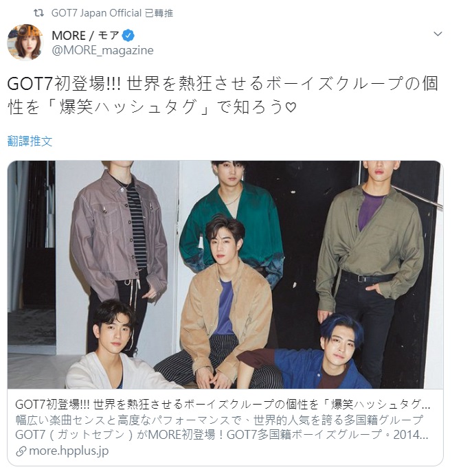Open the GOT7 Japan Official retweeter name
Image resolution: width=452 pixels, height=476 pixels.
coord(96,13)
